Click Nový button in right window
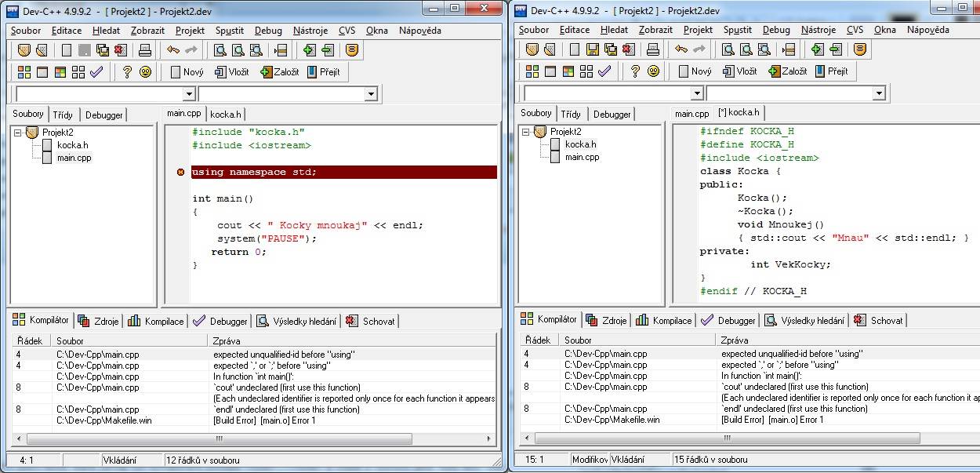 [695, 71]
